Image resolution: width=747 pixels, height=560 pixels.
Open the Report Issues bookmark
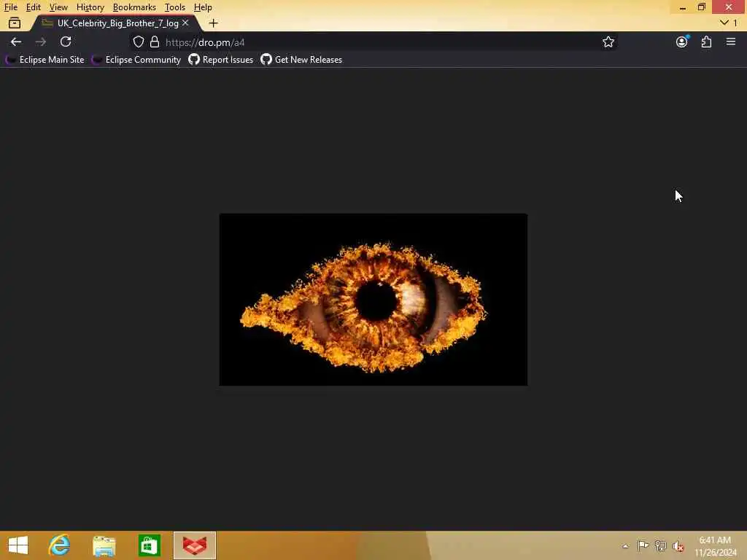click(x=221, y=60)
